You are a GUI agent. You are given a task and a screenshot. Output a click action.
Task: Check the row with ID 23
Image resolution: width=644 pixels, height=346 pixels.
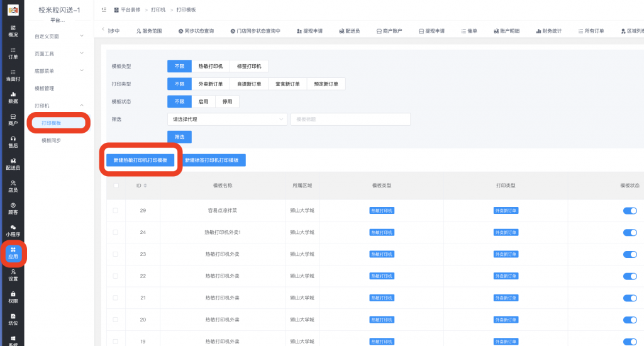point(116,254)
